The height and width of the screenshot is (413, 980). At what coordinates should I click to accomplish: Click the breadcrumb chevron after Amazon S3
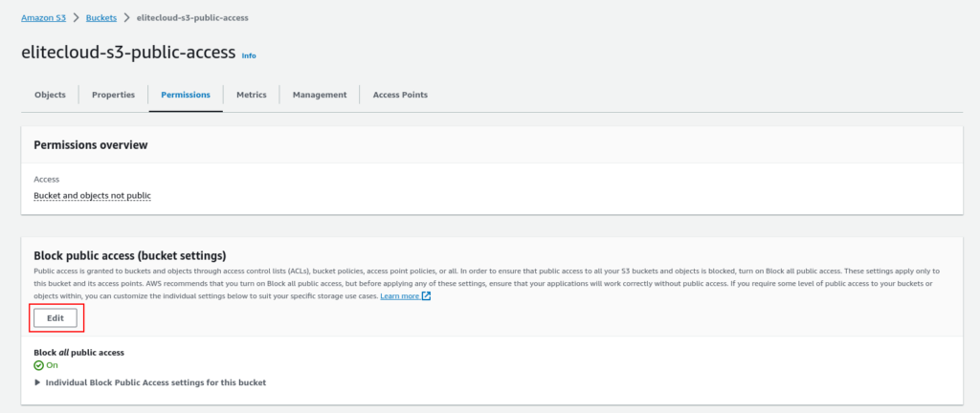tap(76, 17)
